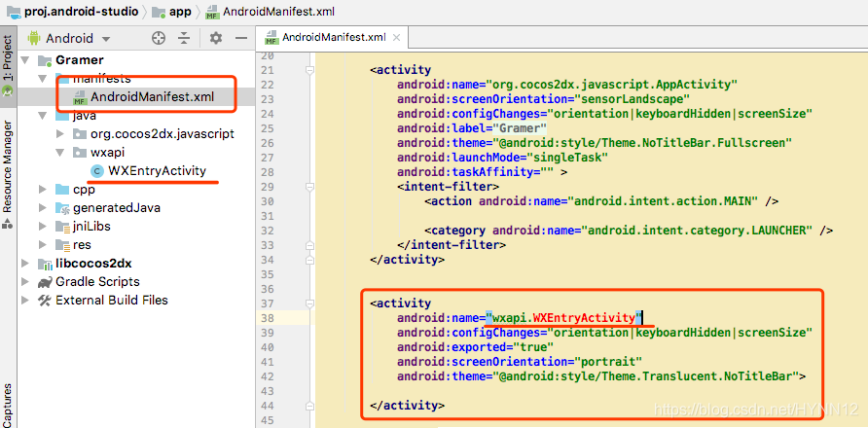The image size is (868, 428).
Task: Click the text "wxapi.WXEntryActivity" in editor
Action: click(x=564, y=318)
